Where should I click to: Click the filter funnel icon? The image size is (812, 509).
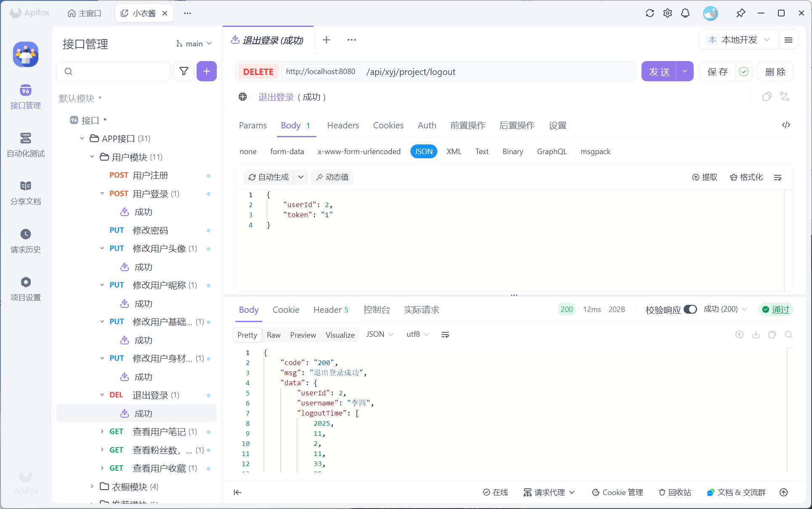click(x=184, y=71)
